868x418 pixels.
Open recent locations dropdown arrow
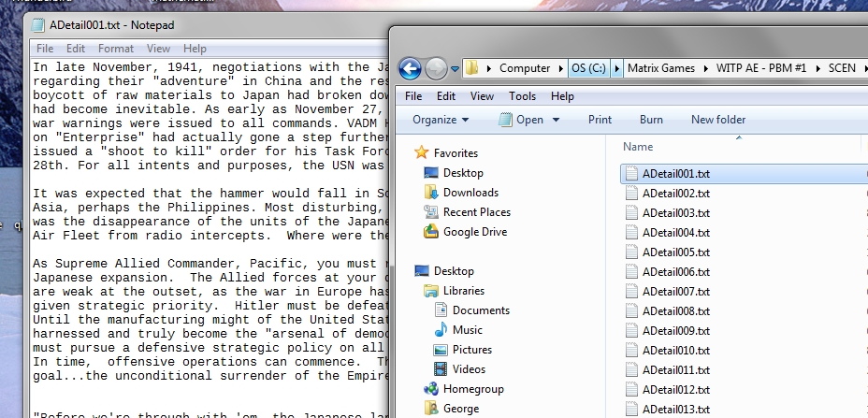click(x=455, y=69)
